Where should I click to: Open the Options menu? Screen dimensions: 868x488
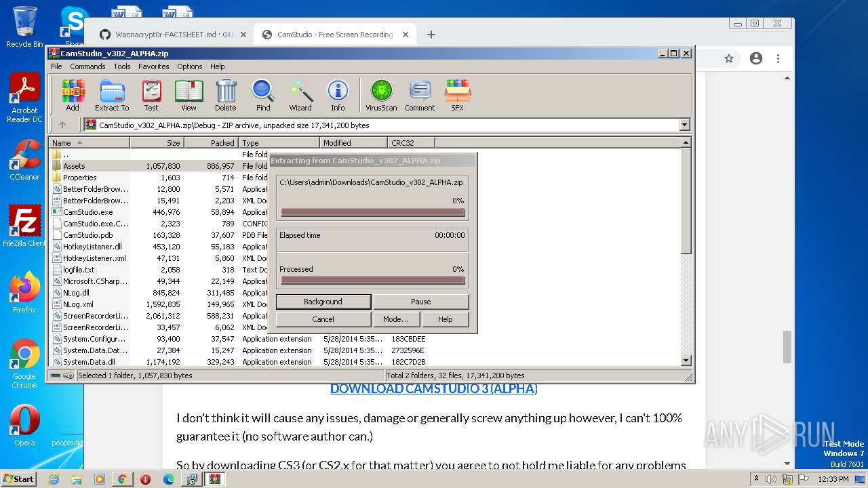coord(190,66)
